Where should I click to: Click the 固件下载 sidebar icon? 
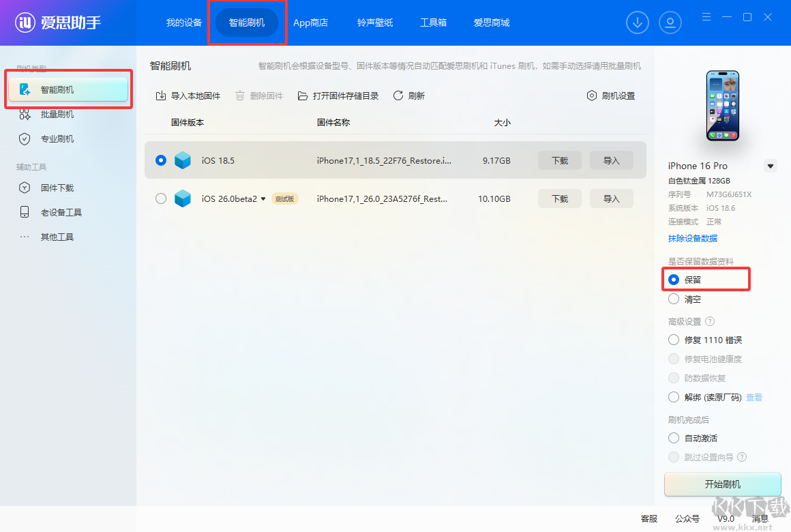click(x=25, y=188)
